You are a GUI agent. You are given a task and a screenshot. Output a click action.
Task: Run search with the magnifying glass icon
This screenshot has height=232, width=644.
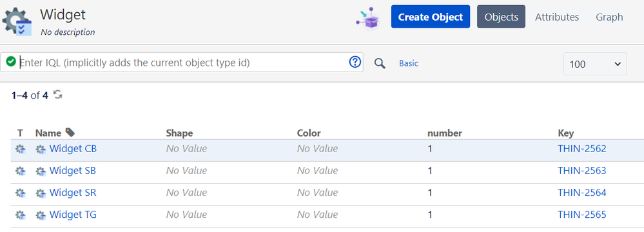(x=380, y=63)
